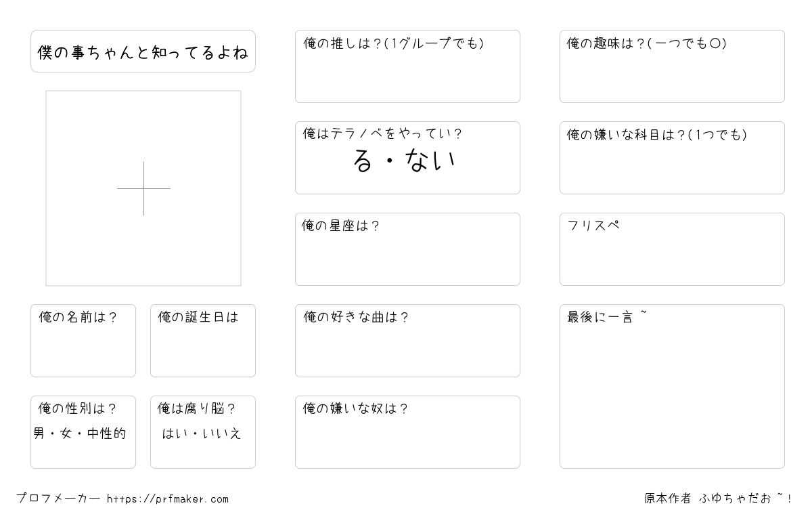This screenshot has height=508, width=812.
Task: Select the 俺の趣味は? answer box
Action: point(672,66)
